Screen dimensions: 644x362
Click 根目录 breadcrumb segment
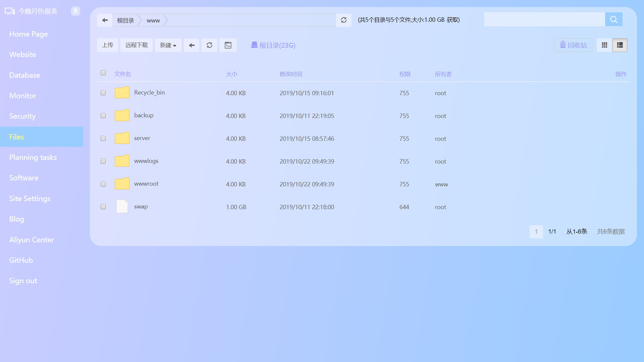click(125, 20)
